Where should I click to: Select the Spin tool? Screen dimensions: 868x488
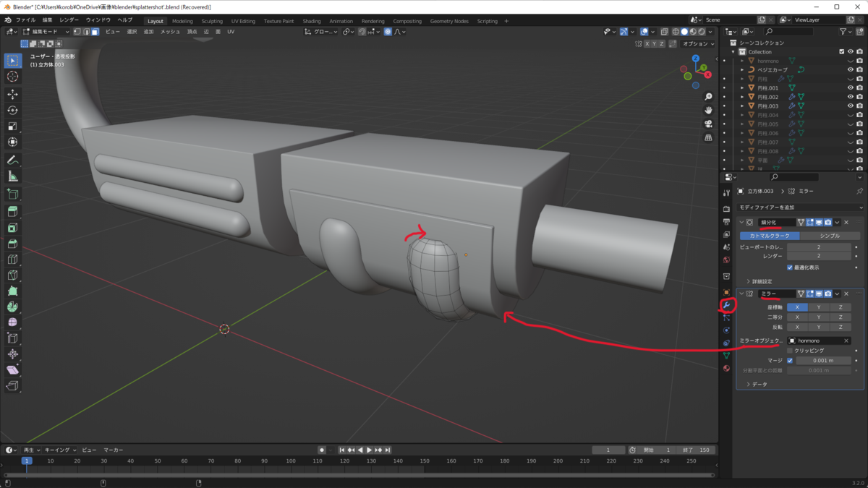tap(12, 307)
